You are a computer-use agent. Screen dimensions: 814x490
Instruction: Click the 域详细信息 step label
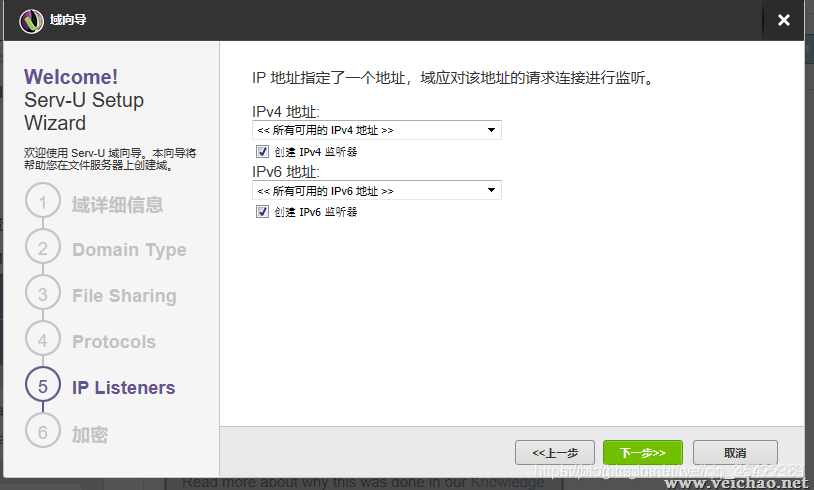[117, 205]
